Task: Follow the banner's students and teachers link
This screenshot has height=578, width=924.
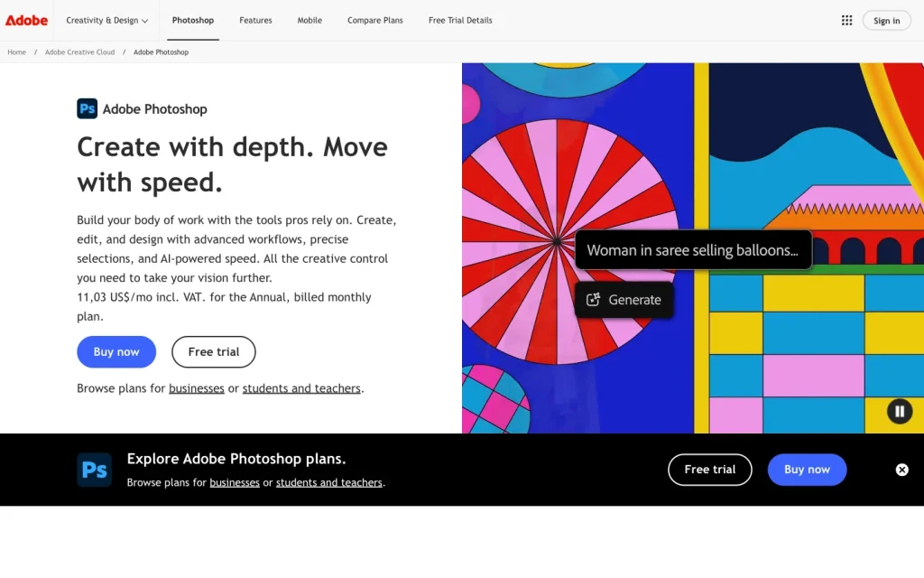Action: (328, 482)
